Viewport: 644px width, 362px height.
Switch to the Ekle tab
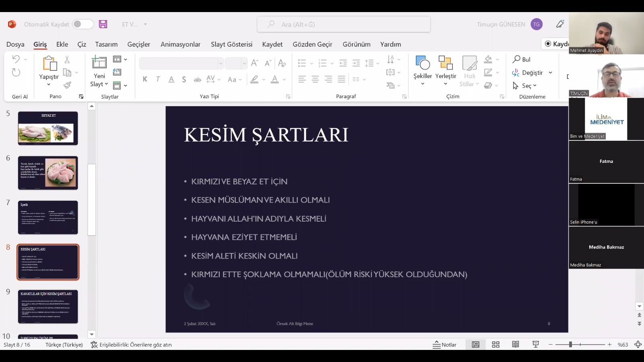pos(62,44)
